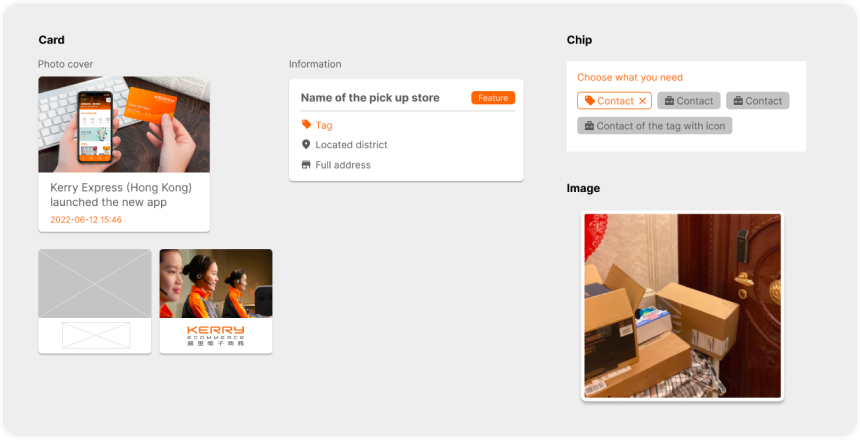Click the location pin icon beside Located district
This screenshot has width=860, height=440.
(306, 144)
